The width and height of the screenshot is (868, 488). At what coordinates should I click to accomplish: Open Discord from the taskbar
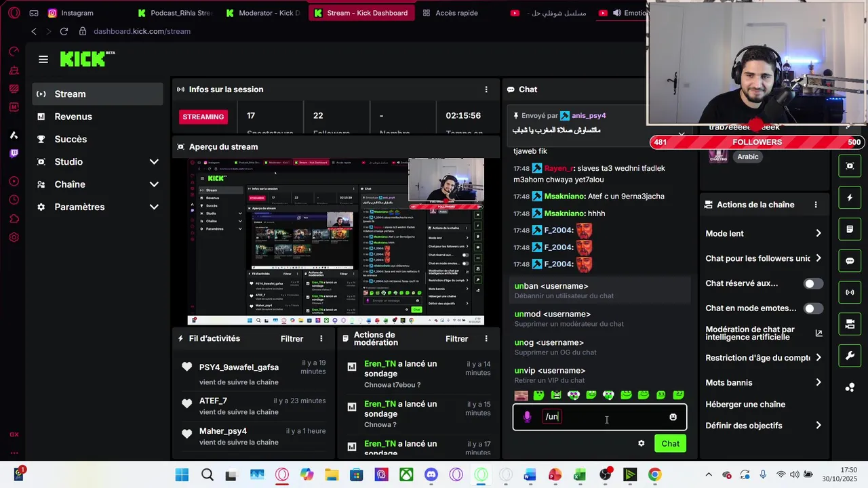(x=431, y=474)
